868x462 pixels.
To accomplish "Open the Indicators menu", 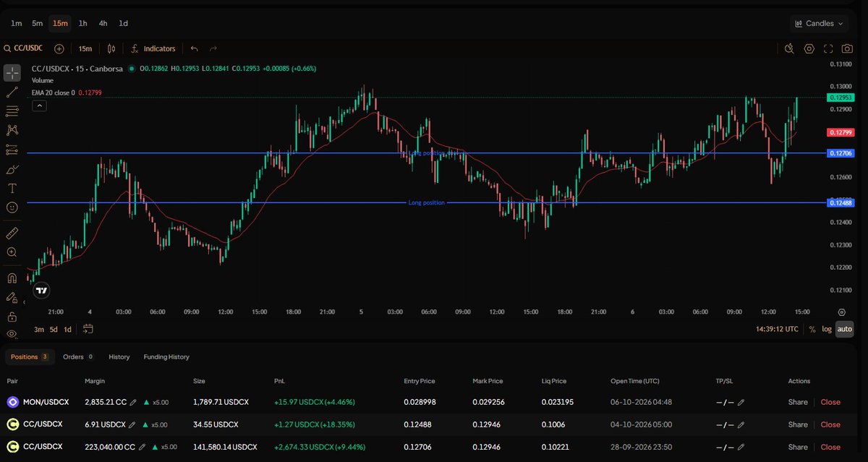I will 153,48.
